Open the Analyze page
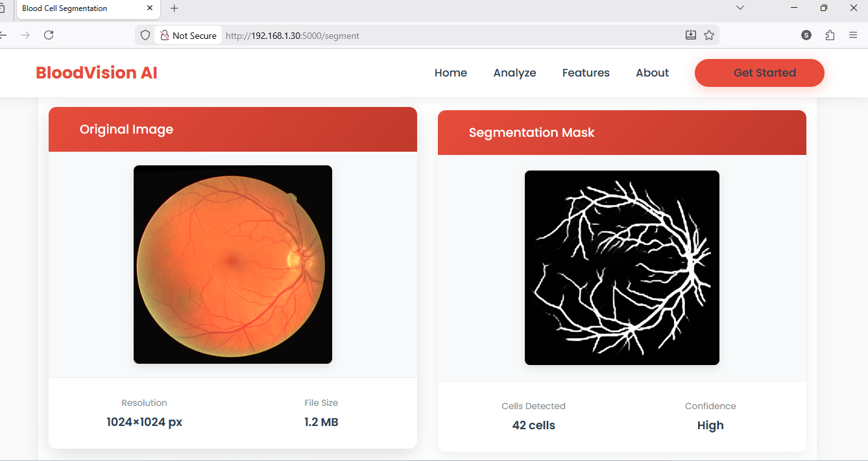Screen dimensions: 868x461 click(514, 73)
